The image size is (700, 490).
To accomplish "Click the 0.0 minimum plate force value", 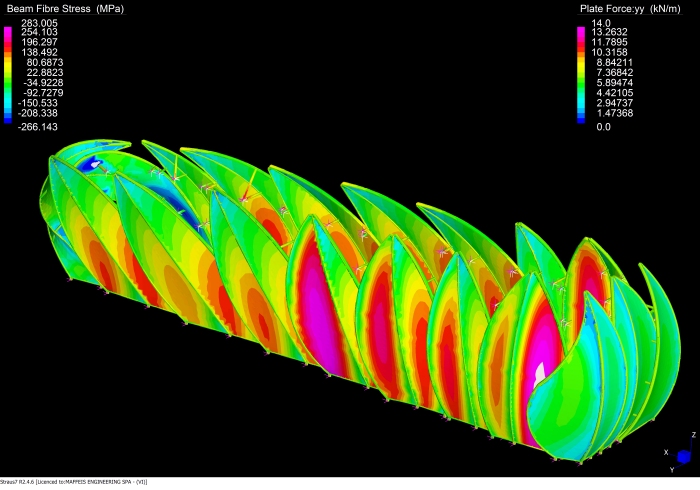I will point(603,127).
